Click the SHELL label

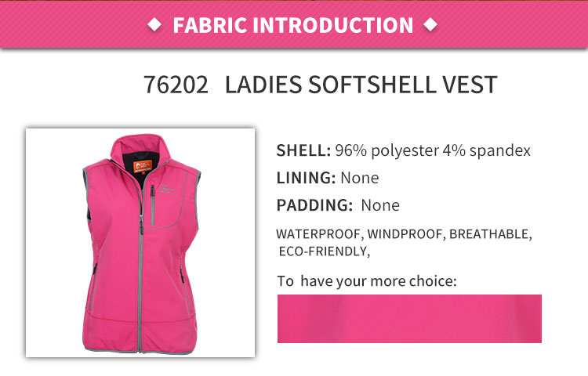pyautogui.click(x=303, y=150)
